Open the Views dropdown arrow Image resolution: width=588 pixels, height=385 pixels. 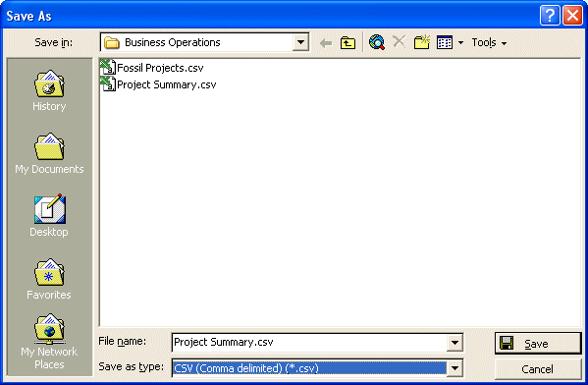pyautogui.click(x=460, y=43)
